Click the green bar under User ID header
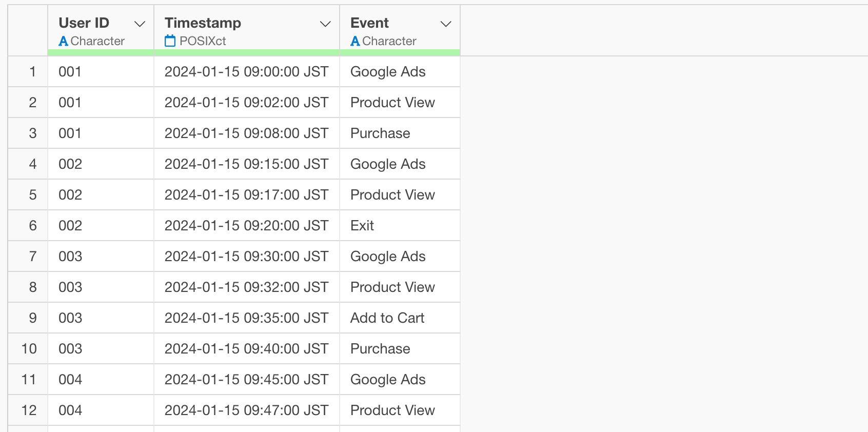This screenshot has height=432, width=868. (x=101, y=52)
